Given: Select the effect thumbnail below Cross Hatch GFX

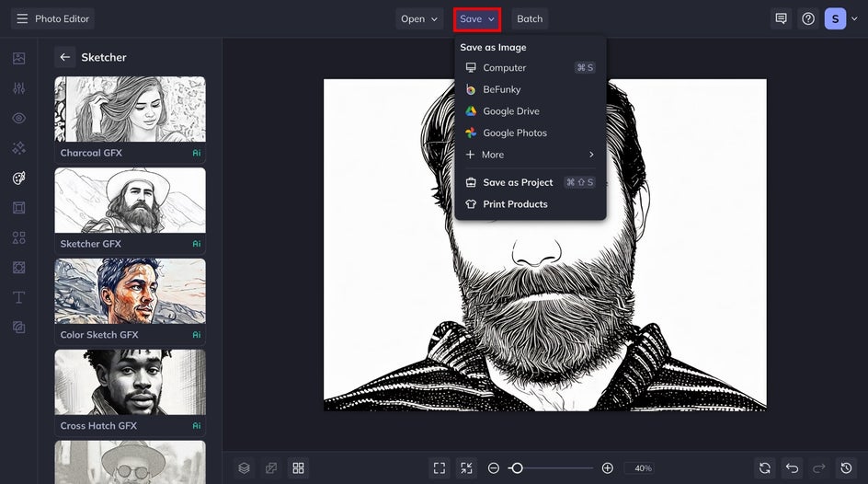Looking at the screenshot, I should [x=130, y=463].
